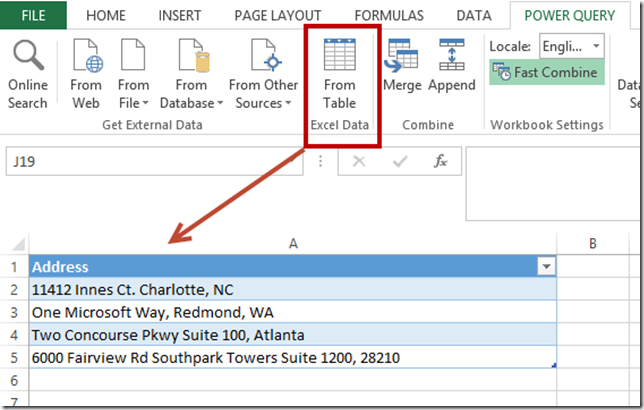Image resolution: width=644 pixels, height=410 pixels.
Task: Click the Append queries icon
Action: [452, 66]
